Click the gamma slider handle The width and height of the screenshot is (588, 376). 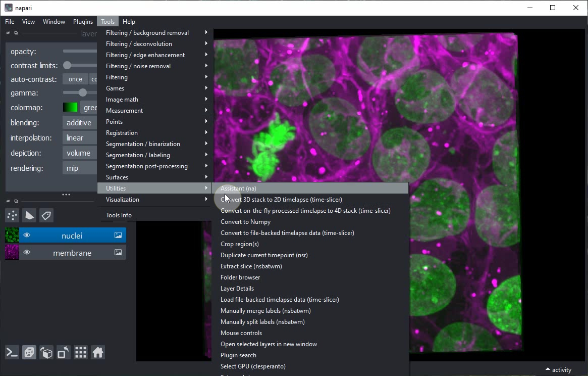(x=83, y=93)
